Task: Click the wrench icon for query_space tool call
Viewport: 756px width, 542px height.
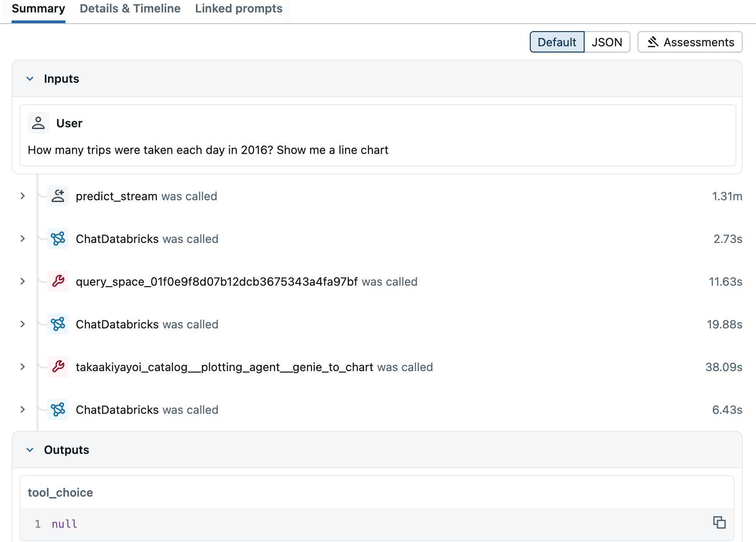Action: (x=58, y=282)
